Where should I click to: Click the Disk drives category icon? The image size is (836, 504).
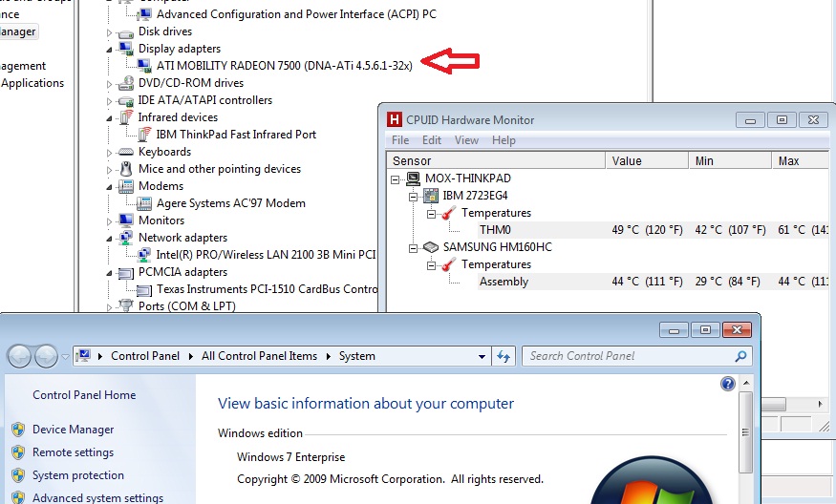point(126,32)
